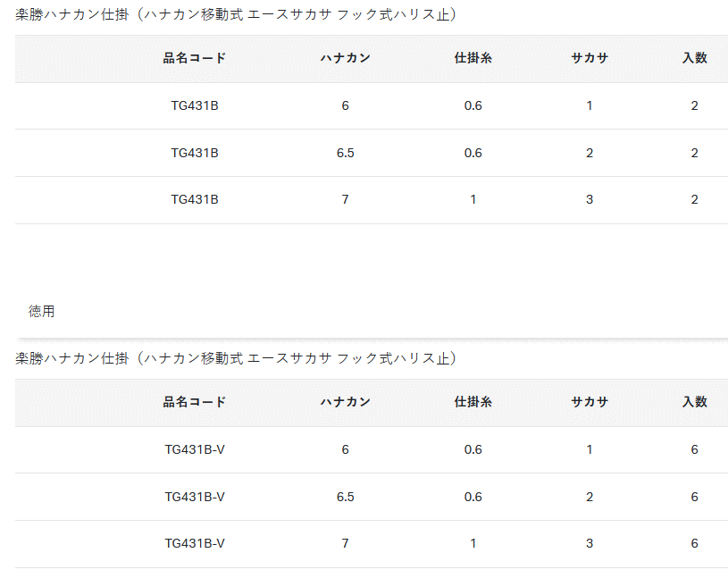Click 品名コード header in TG431B table
Image resolution: width=728 pixels, height=578 pixels.
click(x=195, y=58)
